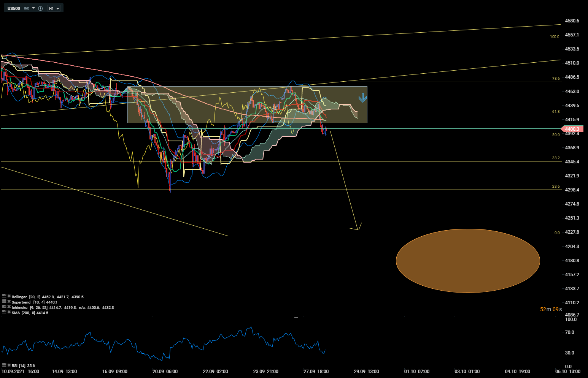Select the blue down-arrow marker on chart

click(x=362, y=98)
